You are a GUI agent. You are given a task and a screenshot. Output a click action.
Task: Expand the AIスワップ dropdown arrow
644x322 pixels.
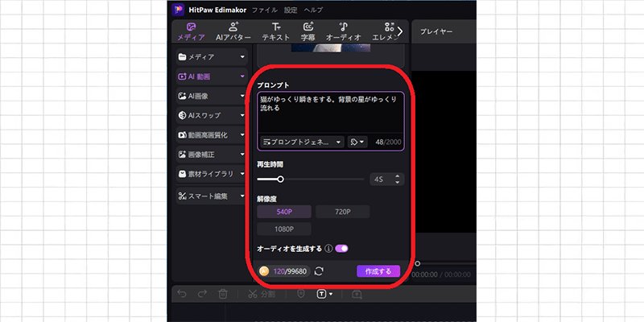tap(242, 115)
